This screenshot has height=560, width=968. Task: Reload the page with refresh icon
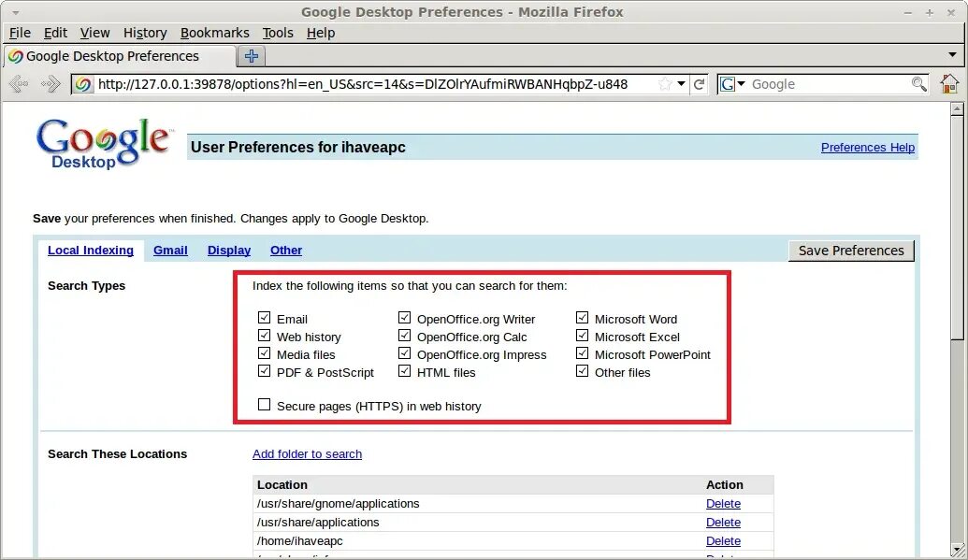(699, 84)
